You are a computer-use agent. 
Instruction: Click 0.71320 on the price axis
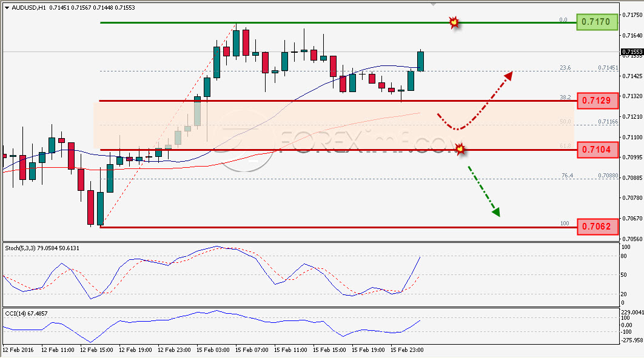click(632, 96)
